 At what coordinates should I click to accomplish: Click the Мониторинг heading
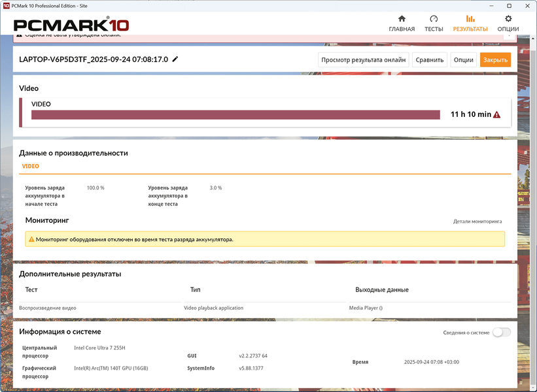(x=47, y=220)
